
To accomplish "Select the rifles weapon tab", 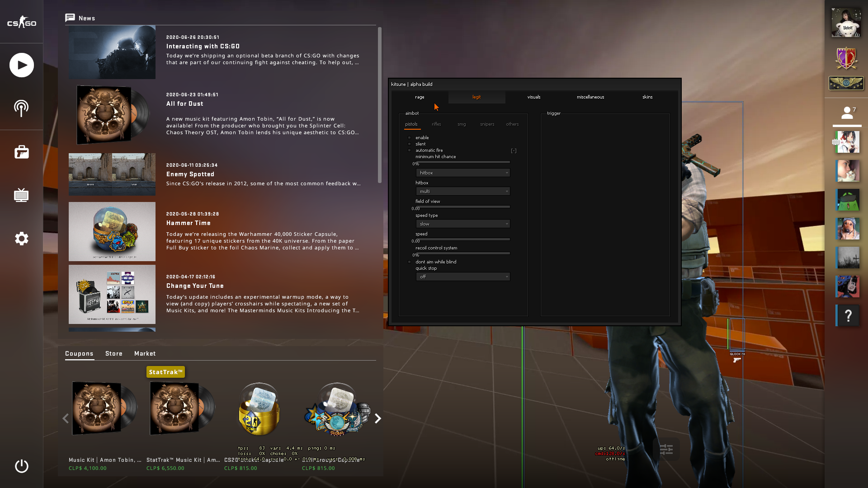I will [436, 124].
